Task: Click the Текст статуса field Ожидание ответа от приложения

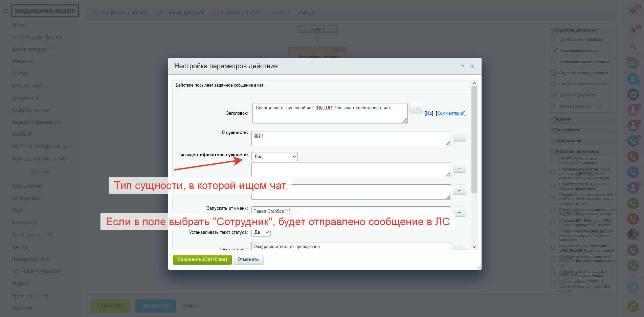Action: click(x=351, y=246)
